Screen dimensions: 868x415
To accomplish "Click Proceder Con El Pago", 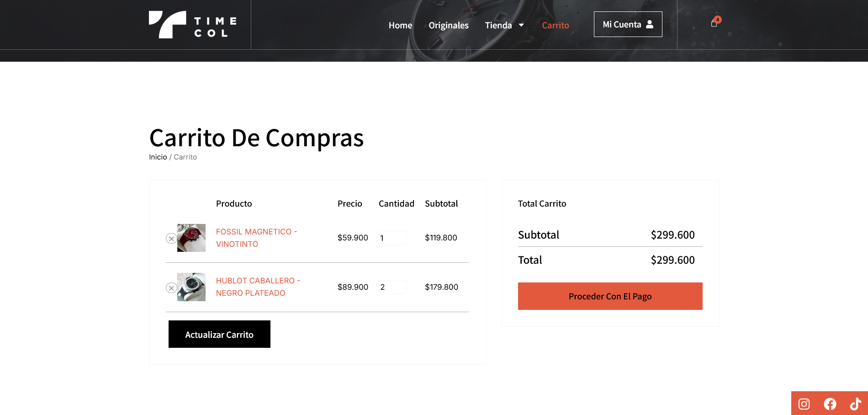I will pos(610,296).
